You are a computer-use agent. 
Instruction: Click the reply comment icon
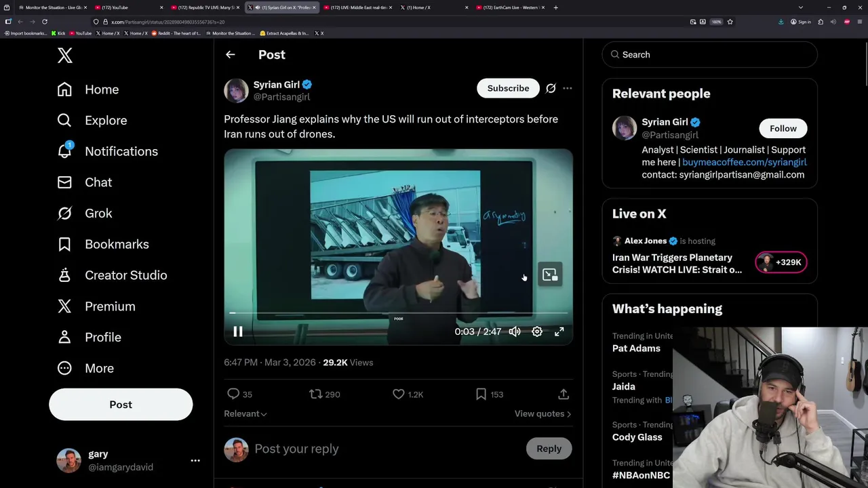(x=233, y=394)
